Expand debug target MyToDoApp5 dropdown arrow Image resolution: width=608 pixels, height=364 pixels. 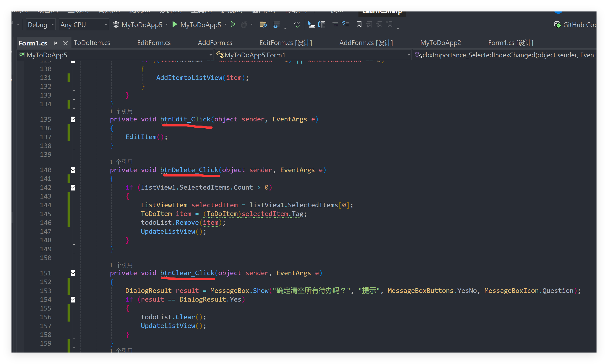[x=225, y=25]
